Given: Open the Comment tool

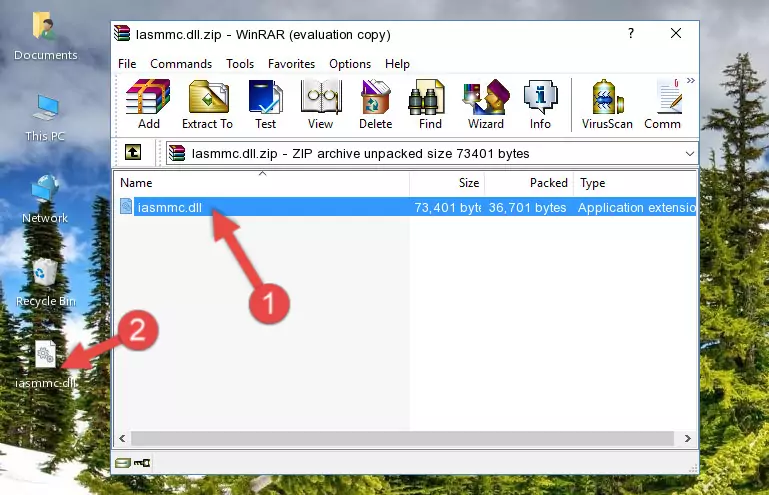Looking at the screenshot, I should coord(663,104).
